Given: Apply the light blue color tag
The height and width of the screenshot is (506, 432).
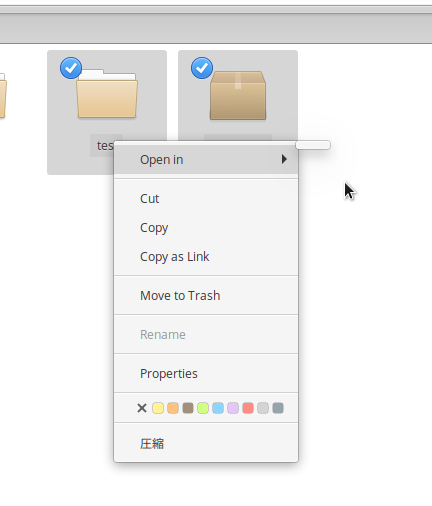Looking at the screenshot, I should (218, 408).
